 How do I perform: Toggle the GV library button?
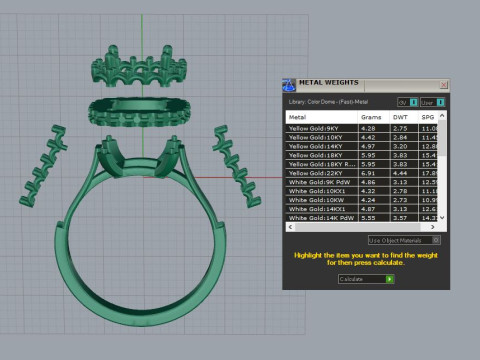[x=408, y=102]
